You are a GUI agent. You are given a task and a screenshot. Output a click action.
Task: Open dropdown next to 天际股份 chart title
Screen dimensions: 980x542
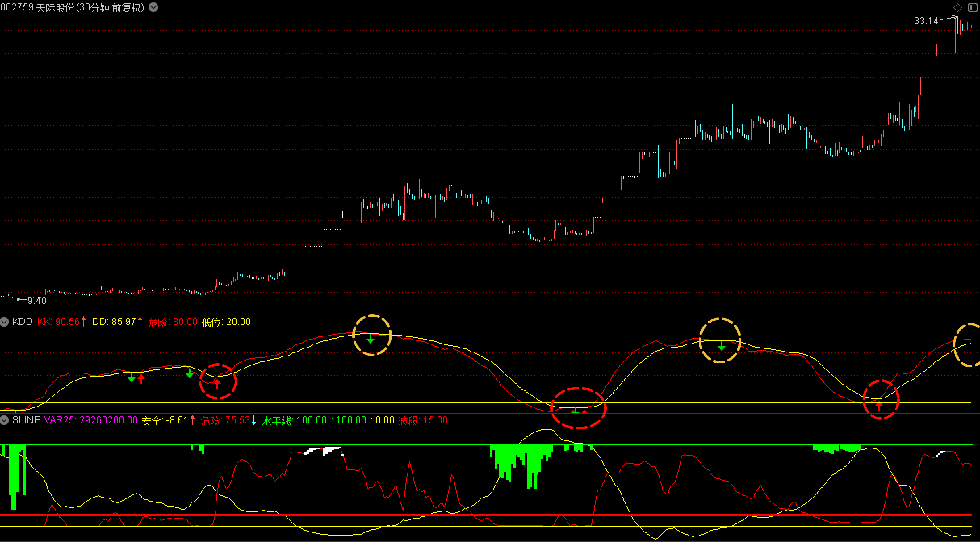(x=153, y=7)
